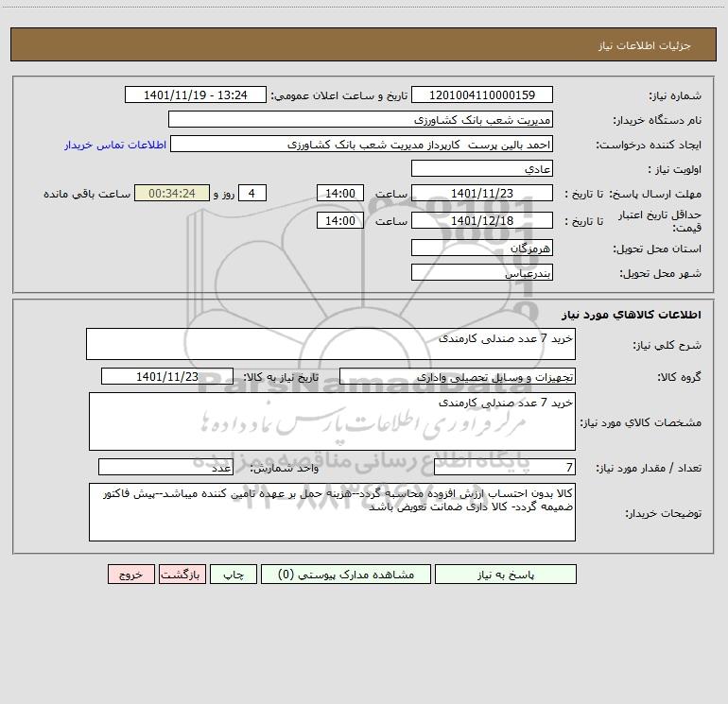Click the شهر محل تحویل field بندرعباس
This screenshot has width=728, height=704.
482,272
